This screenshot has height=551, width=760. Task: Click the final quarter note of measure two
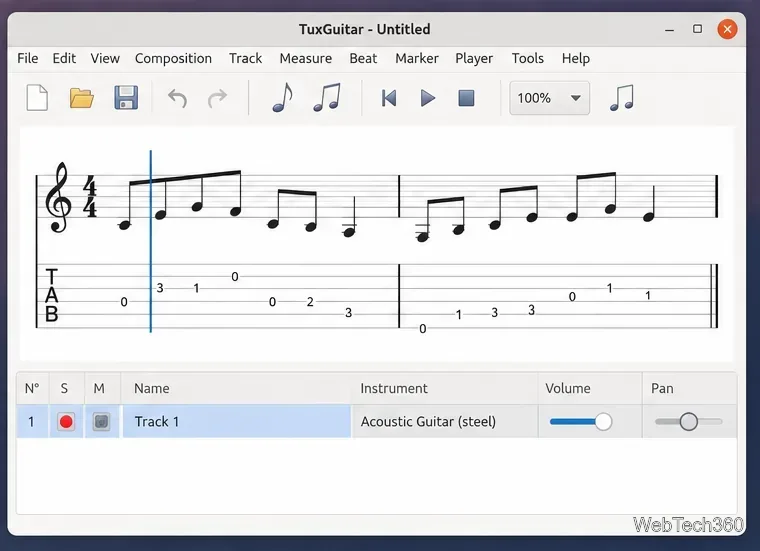pos(649,217)
